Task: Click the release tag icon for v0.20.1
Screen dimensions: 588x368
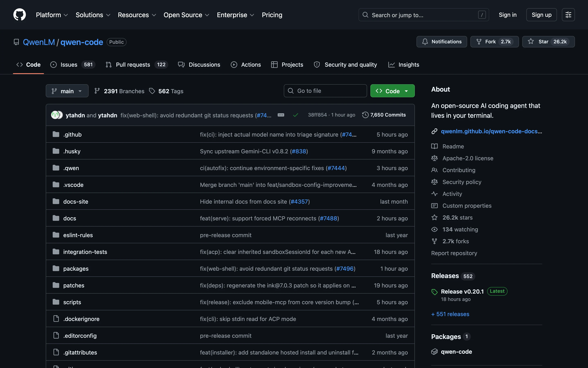Action: (x=434, y=292)
